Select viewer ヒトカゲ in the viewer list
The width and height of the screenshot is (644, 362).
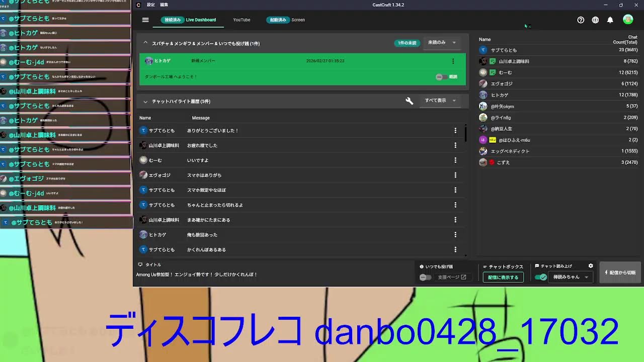[x=558, y=95]
